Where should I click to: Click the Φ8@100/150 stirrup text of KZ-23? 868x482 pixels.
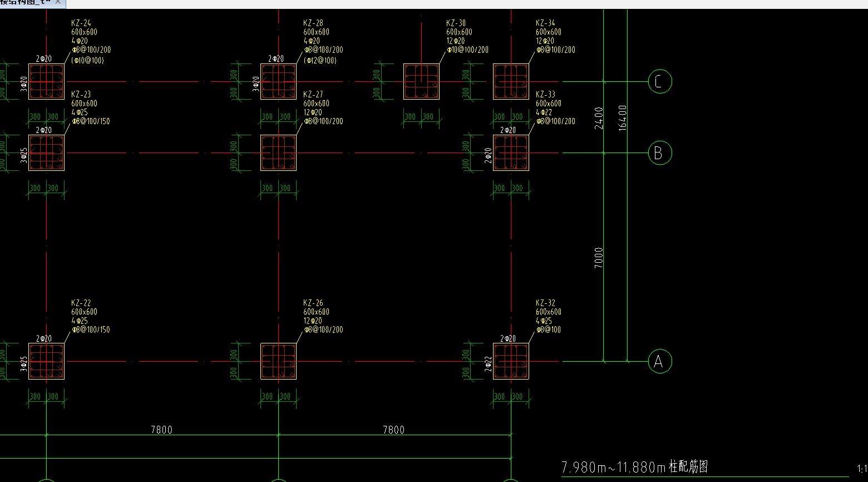pos(91,121)
